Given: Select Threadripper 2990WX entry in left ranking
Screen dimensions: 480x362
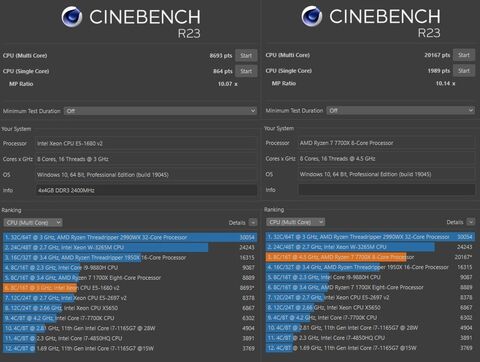Looking at the screenshot, I should click(x=130, y=237).
